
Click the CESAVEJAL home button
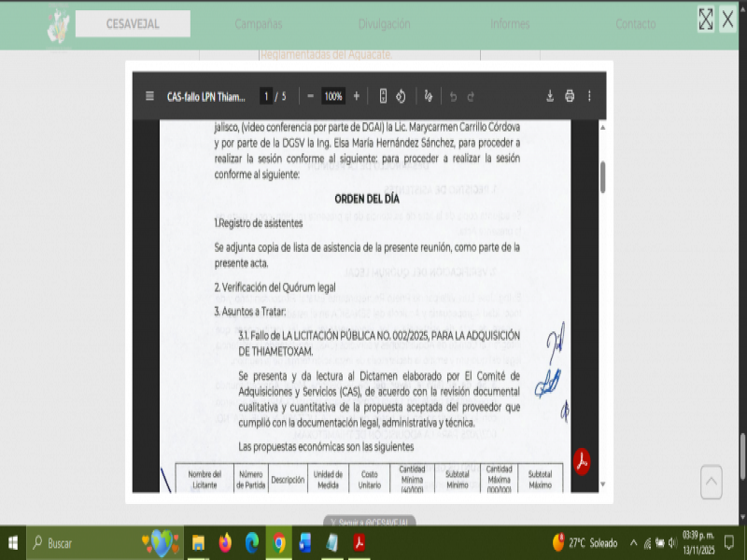click(x=133, y=24)
